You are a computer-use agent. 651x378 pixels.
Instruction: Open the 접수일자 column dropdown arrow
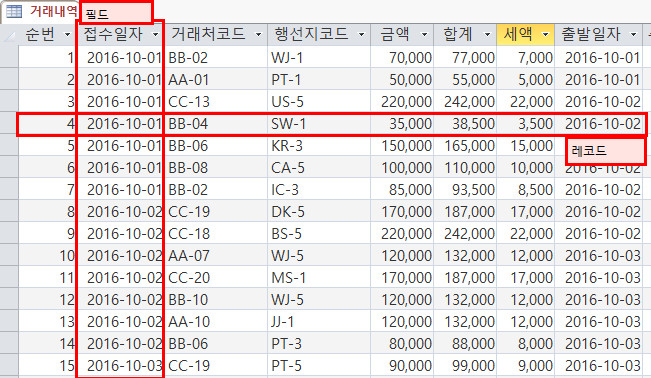[x=155, y=35]
